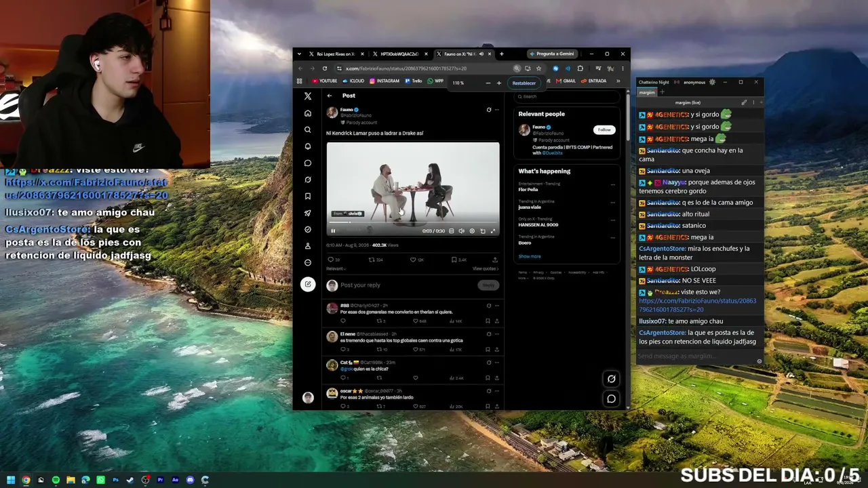
Task: Zoom out with the minus button
Action: [488, 83]
